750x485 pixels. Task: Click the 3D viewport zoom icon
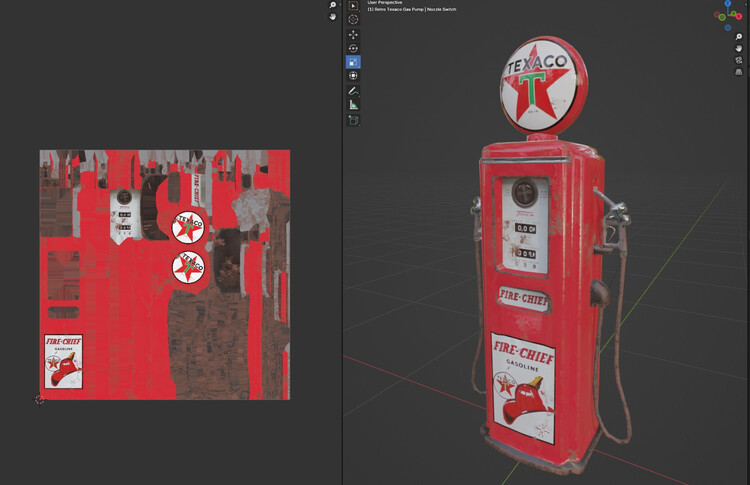tap(739, 37)
